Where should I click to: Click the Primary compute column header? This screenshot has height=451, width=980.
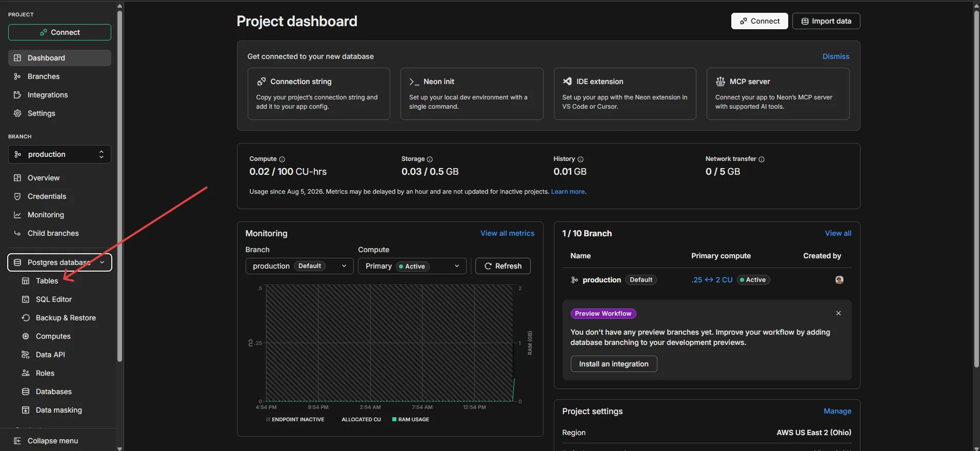point(721,256)
